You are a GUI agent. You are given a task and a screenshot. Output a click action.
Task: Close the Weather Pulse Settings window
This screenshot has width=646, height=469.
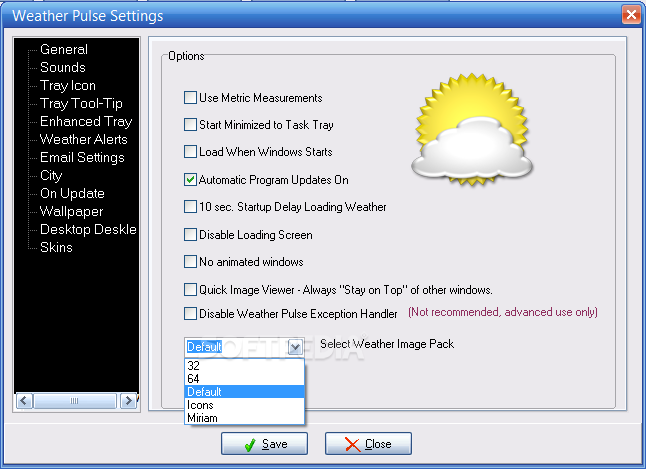pyautogui.click(x=631, y=15)
